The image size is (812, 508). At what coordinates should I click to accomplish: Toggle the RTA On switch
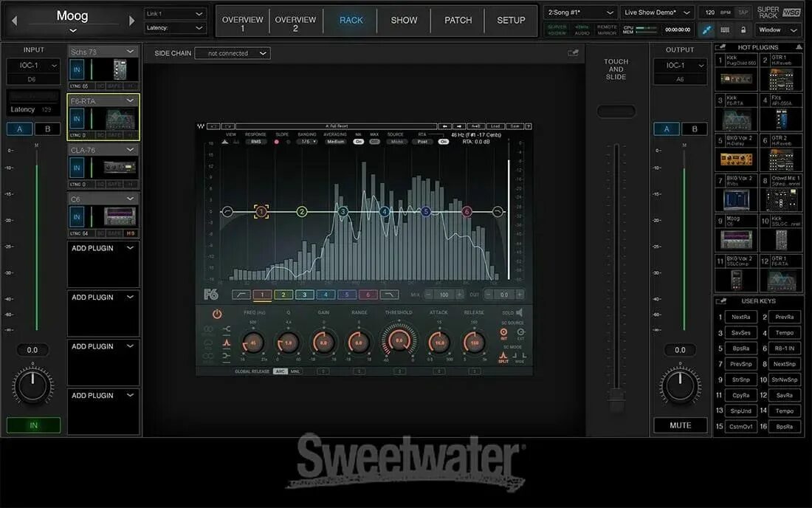coord(444,141)
